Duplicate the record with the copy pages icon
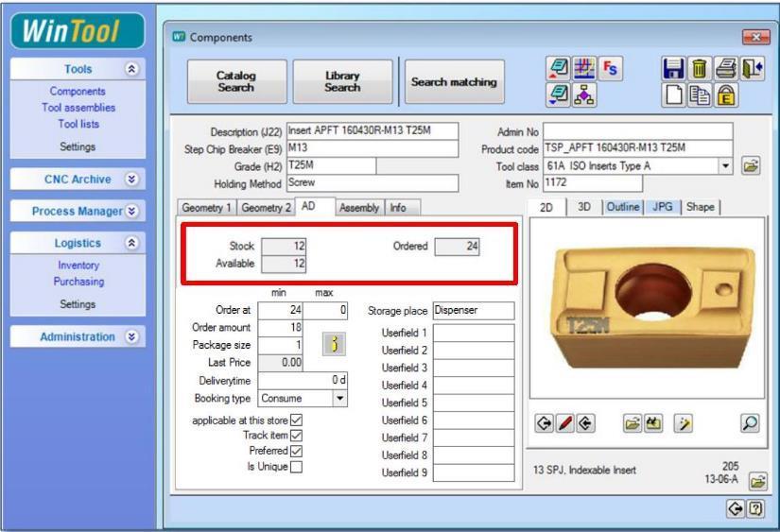This screenshot has width=780, height=532. click(x=700, y=94)
